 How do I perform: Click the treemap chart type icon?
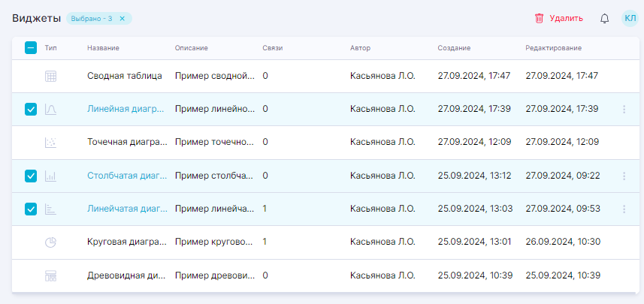click(x=51, y=275)
